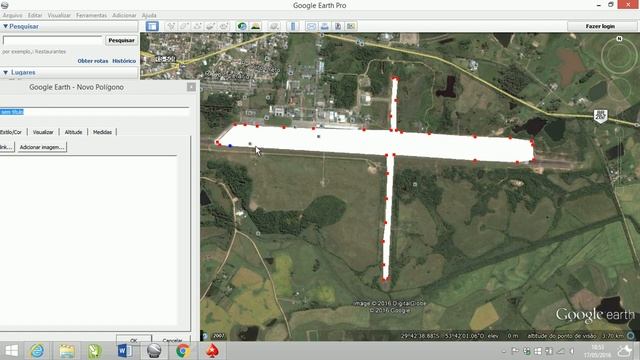Open the red spade app in taskbar
This screenshot has width=640, height=360.
tap(212, 351)
